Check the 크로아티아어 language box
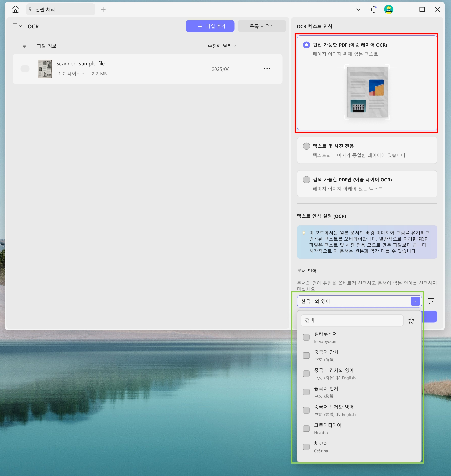 [x=306, y=429]
